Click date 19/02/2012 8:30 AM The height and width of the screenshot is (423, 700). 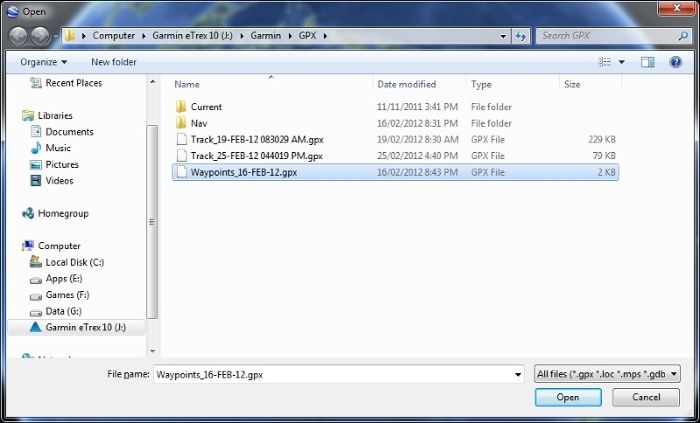click(417, 140)
